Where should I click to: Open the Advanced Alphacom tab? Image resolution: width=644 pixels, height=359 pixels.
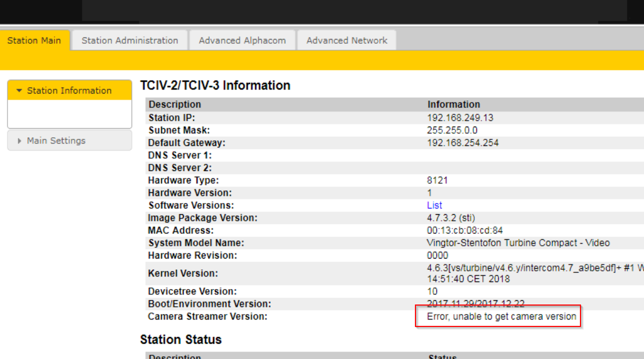(242, 41)
